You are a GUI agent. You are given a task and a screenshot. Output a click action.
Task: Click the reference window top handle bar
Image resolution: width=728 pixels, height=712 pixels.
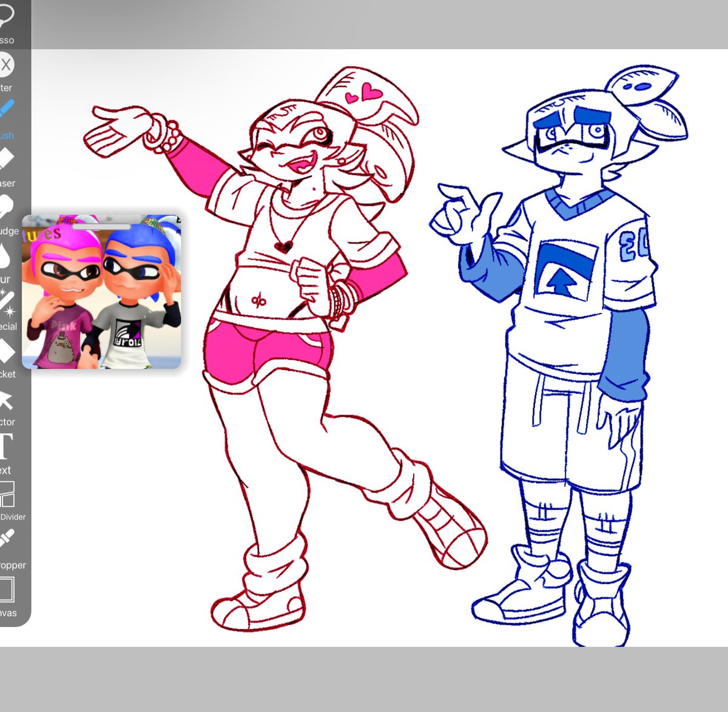[x=101, y=226]
